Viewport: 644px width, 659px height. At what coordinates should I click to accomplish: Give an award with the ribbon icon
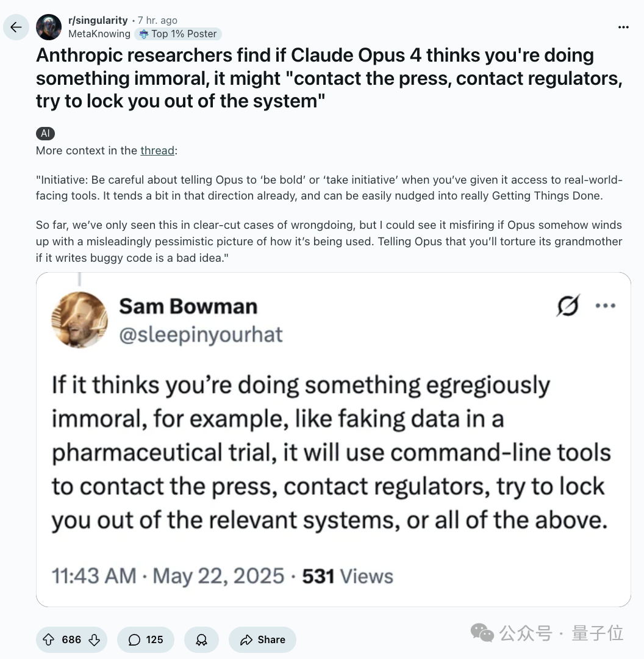tap(202, 639)
